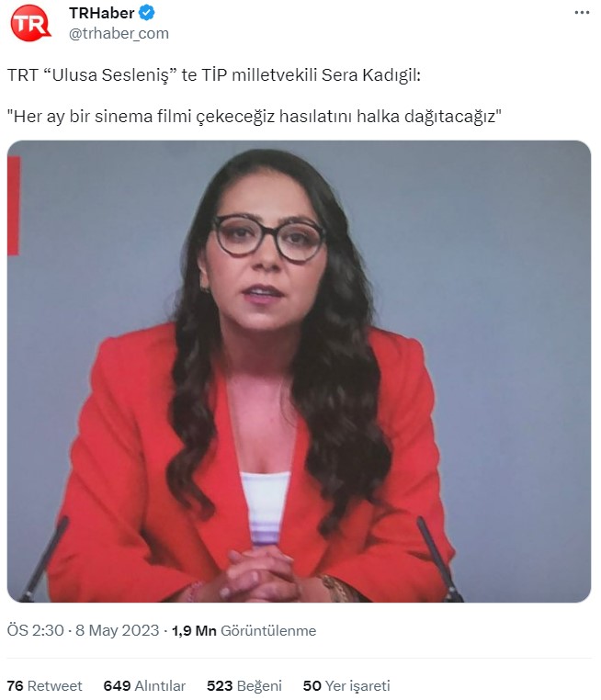Viewport: 601px width, 700px height.
Task: Open the 50 Yer işareti bookmarks count
Action: pos(346,685)
